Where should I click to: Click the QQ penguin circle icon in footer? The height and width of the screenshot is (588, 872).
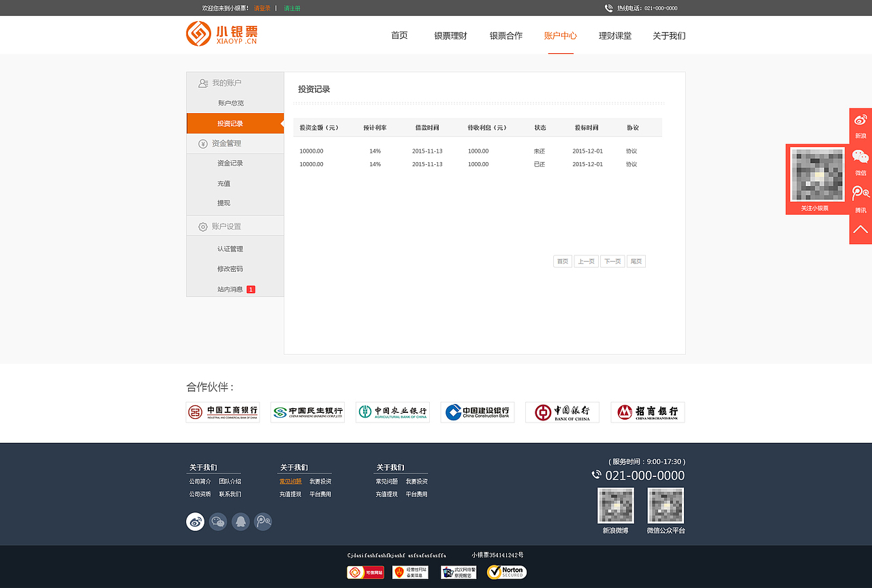[240, 522]
